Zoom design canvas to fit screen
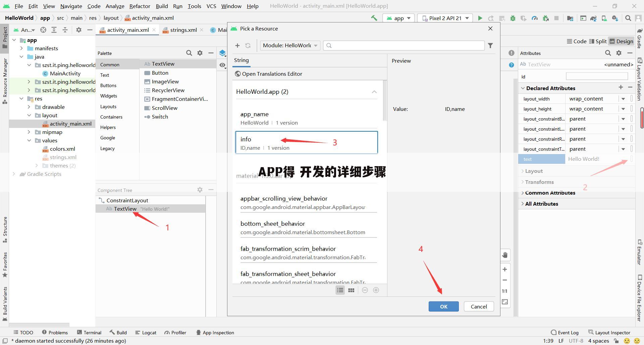 tap(505, 302)
